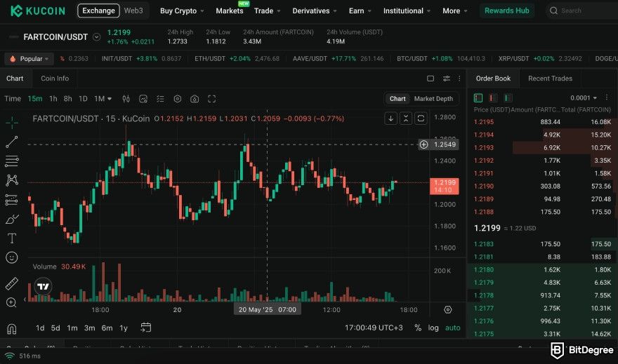Open the indicators menu icon
This screenshot has height=364, width=618.
[143, 99]
